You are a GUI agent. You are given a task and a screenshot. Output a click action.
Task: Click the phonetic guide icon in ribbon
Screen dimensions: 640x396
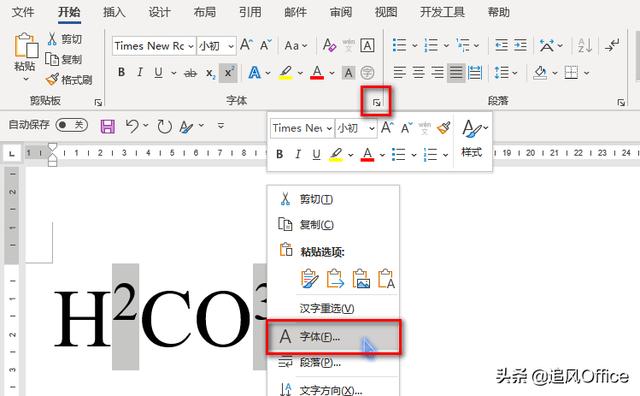click(348, 45)
